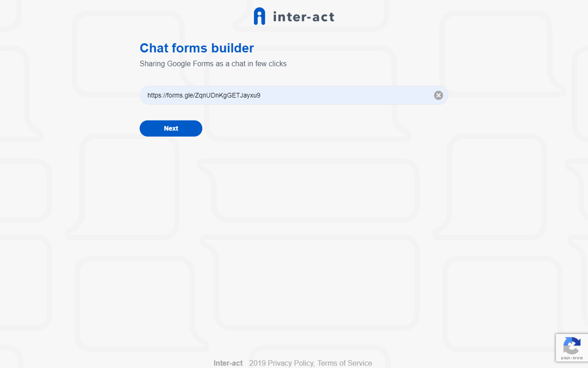Open the Terms of Service link
Viewport: 588px width, 368px height.
click(x=345, y=363)
